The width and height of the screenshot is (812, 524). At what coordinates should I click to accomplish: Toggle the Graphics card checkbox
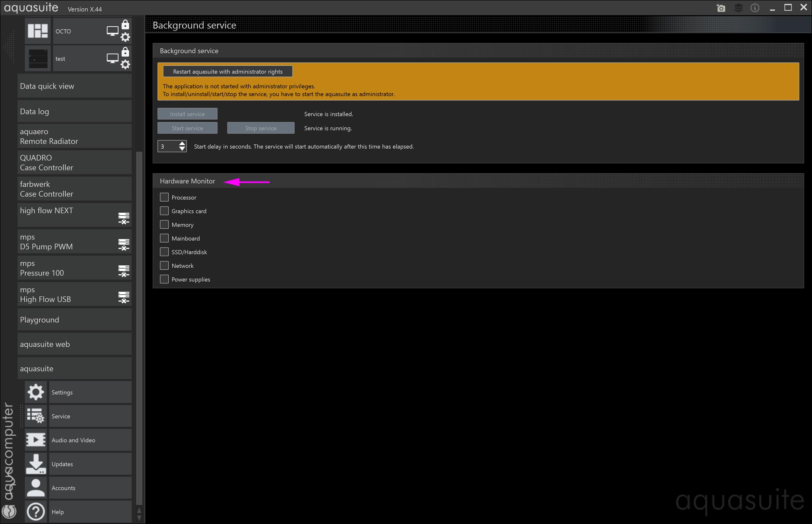pyautogui.click(x=164, y=211)
